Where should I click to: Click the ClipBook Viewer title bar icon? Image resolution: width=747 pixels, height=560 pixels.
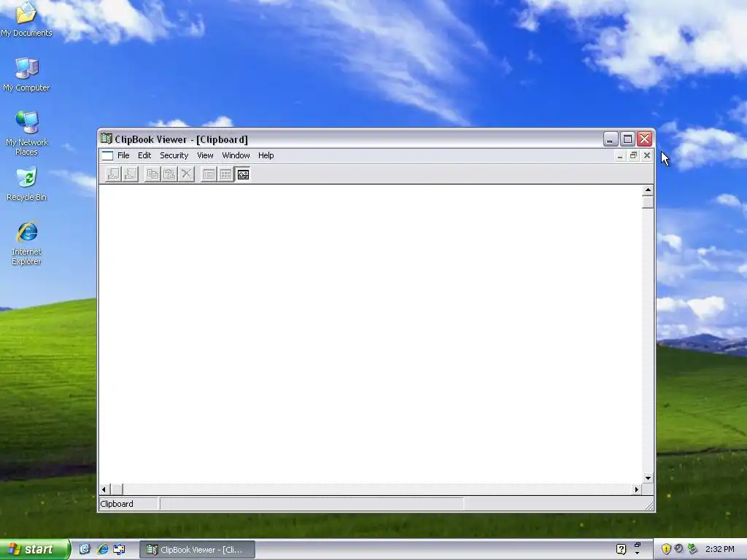pos(107,139)
